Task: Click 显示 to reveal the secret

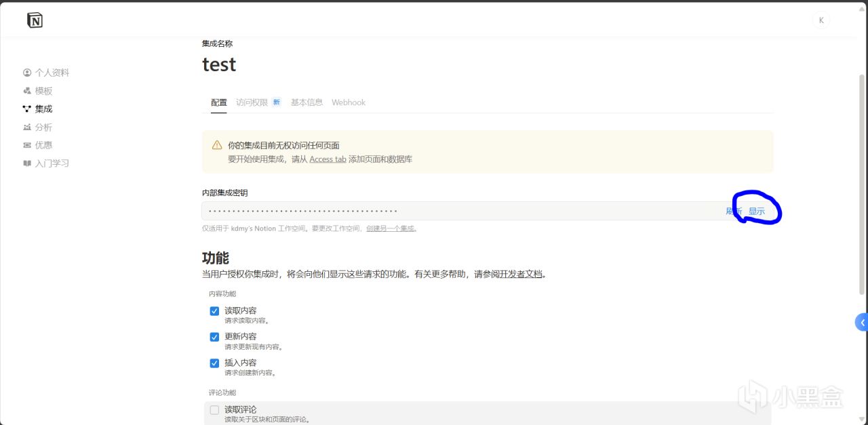Action: (757, 211)
